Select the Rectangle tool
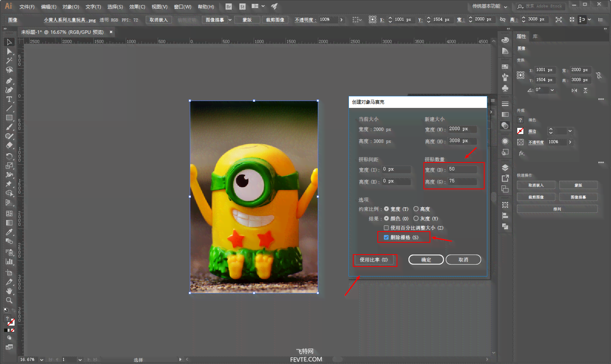Screen dimensions: 611x364 (9, 118)
